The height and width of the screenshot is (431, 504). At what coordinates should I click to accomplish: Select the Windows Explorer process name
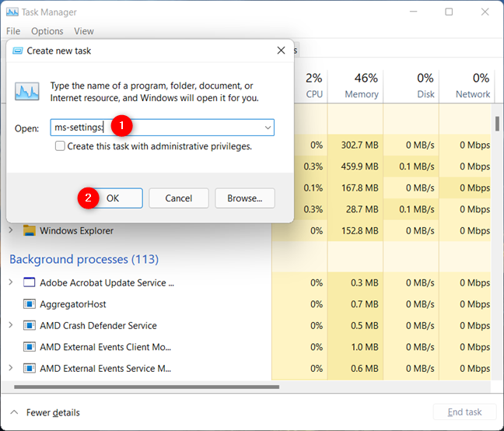76,231
